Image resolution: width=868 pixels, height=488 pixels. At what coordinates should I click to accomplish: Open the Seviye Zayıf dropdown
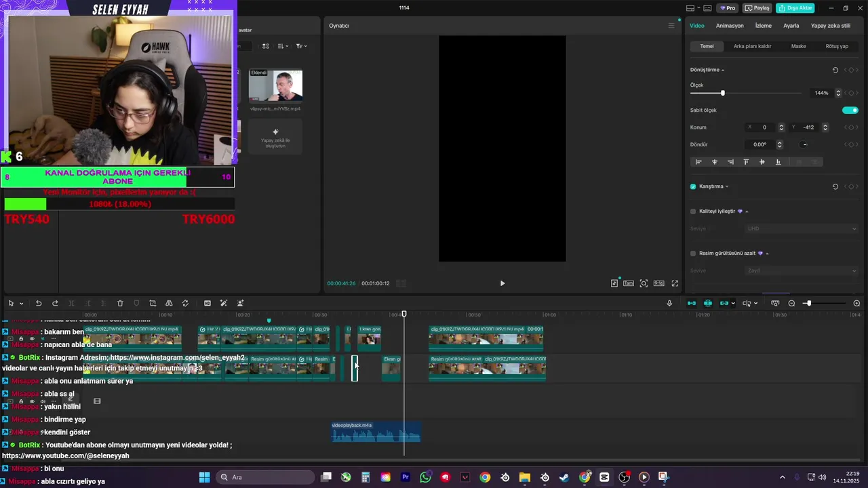pyautogui.click(x=802, y=270)
